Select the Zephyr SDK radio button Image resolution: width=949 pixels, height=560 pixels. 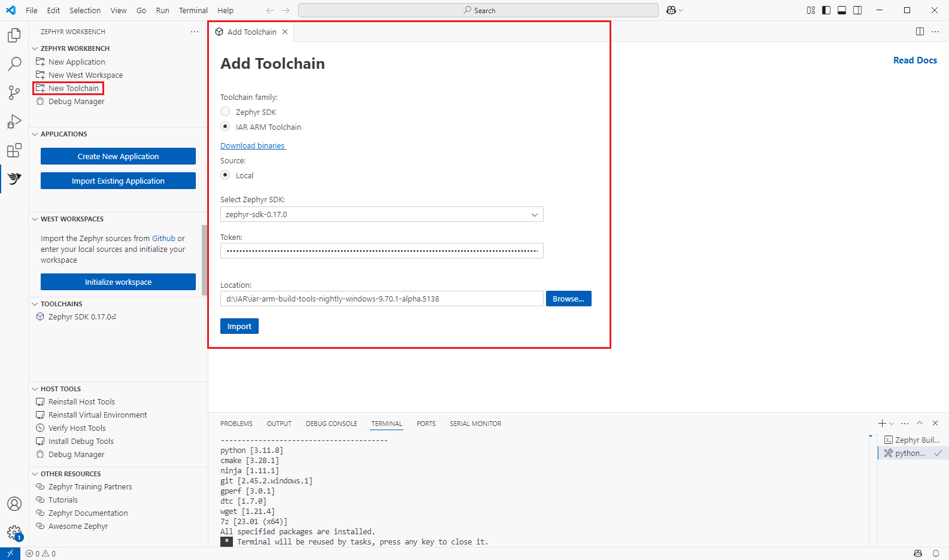(x=225, y=111)
